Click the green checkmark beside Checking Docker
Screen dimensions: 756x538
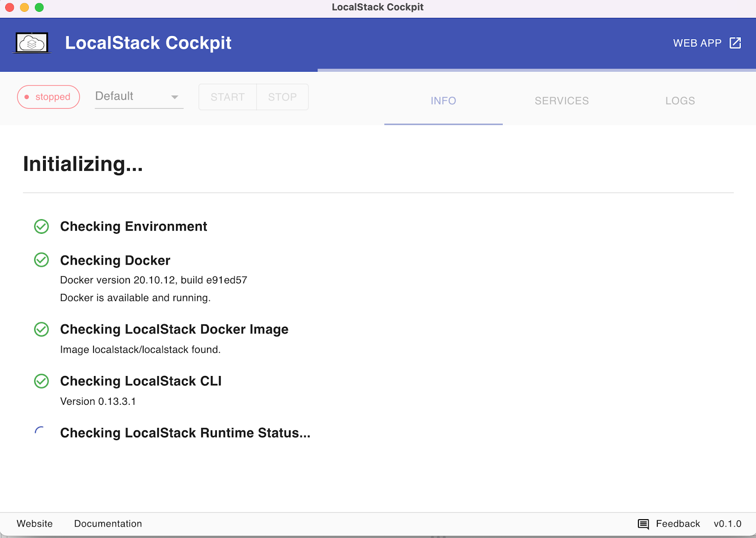(x=42, y=260)
